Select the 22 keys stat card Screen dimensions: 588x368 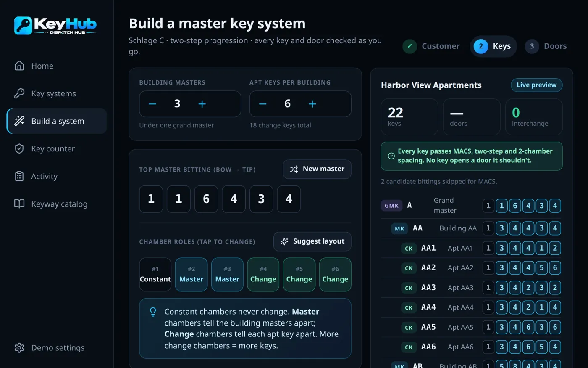tap(409, 117)
